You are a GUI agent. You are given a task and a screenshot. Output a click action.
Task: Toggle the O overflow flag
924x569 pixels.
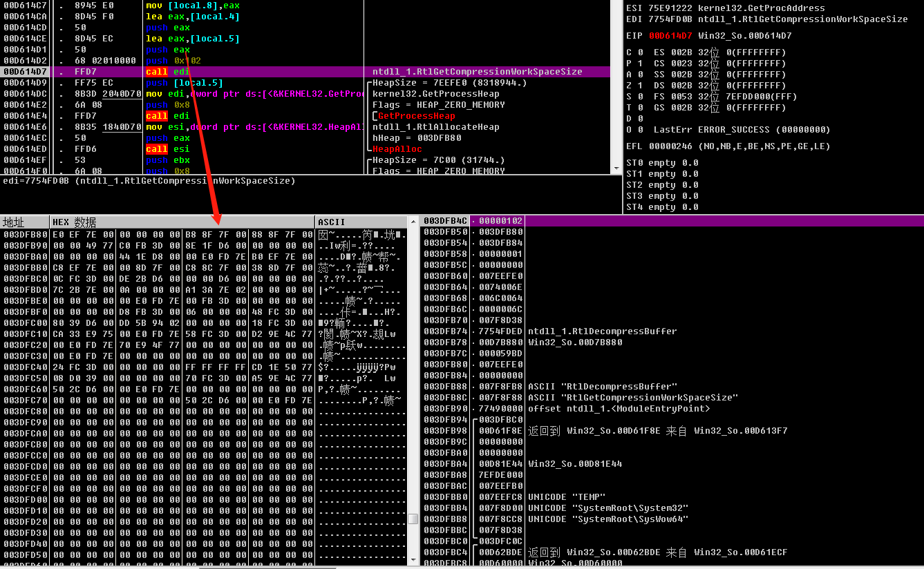coord(634,130)
